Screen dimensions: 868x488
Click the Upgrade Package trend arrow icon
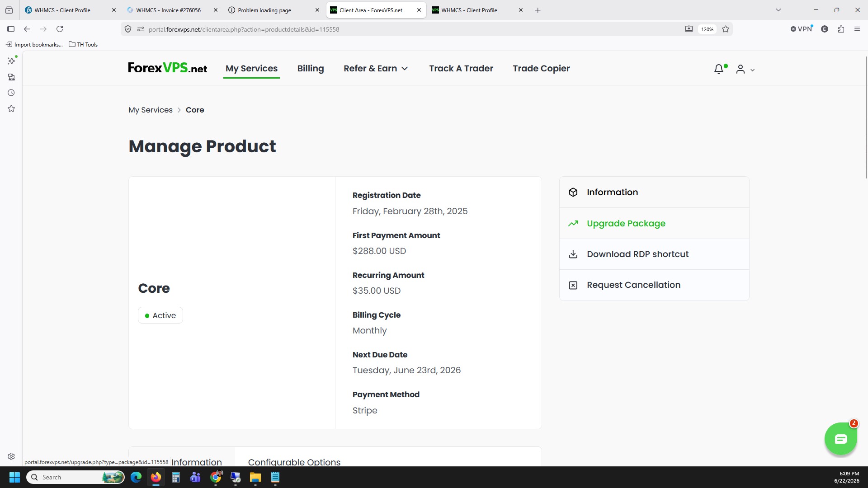573,223
